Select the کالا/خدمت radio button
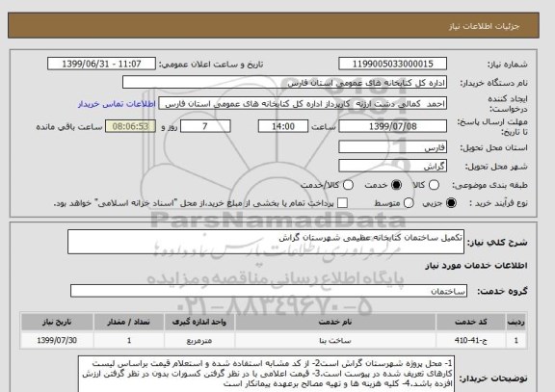 (348, 185)
